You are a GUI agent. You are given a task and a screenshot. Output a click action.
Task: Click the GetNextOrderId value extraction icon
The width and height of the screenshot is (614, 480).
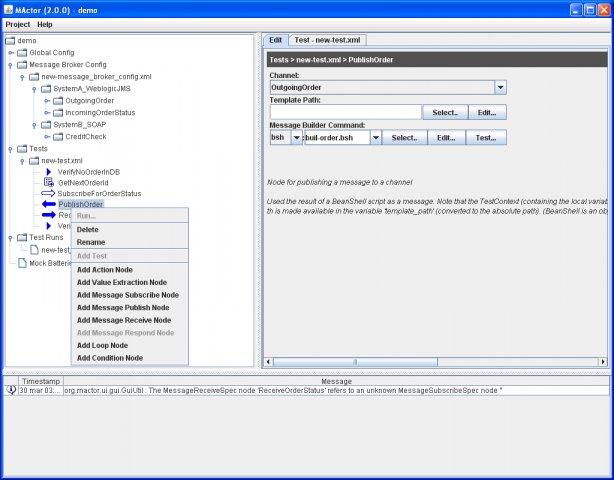pos(49,182)
